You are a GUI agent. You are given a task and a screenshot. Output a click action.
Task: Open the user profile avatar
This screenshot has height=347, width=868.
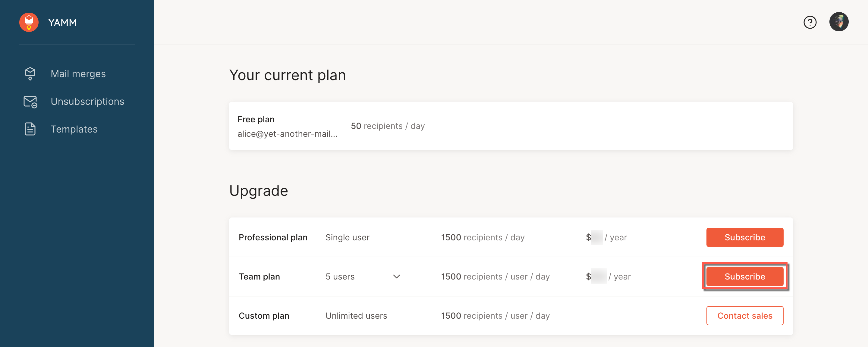pos(838,22)
